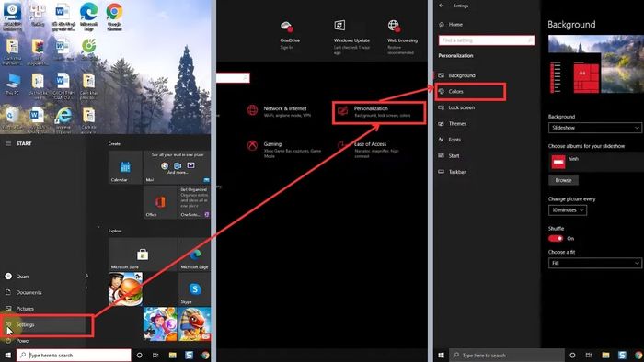Viewport: 644px width, 362px height.
Task: Select the Microsoft Edge desktop shortcut
Action: point(88,17)
